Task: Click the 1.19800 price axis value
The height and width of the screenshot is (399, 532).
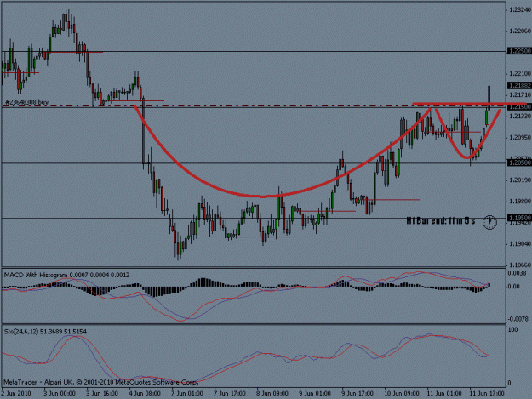Action: [x=520, y=201]
